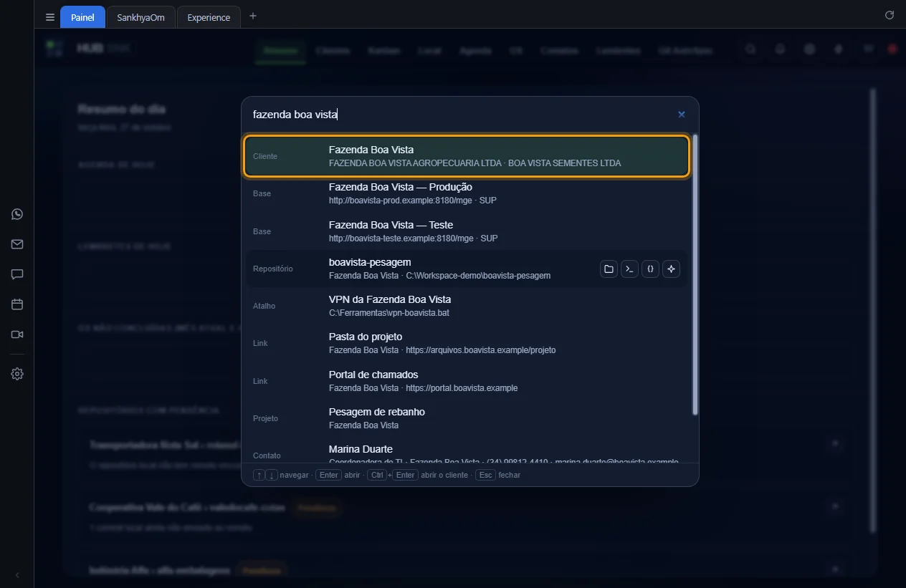Collapse the left sidebar with chevron
The width and height of the screenshot is (906, 588).
coord(17,575)
